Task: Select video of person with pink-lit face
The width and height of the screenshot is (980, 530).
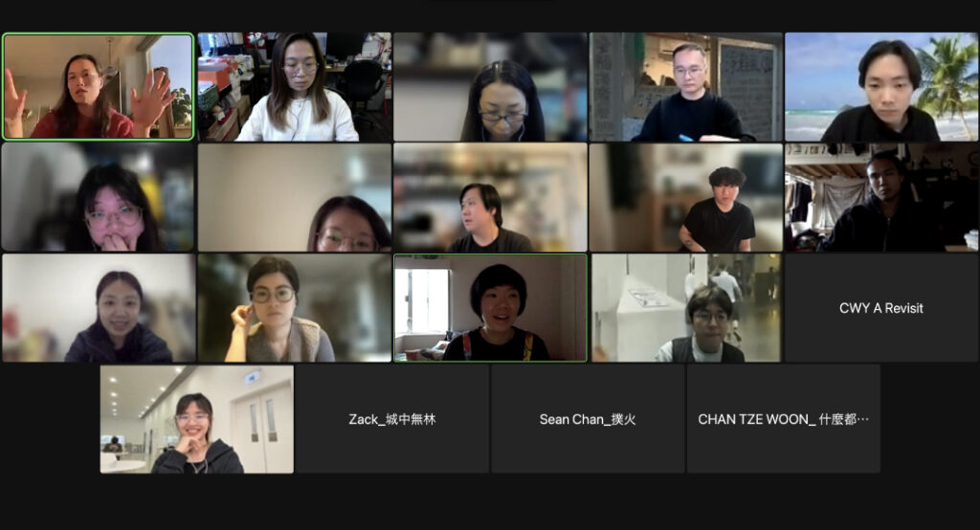Action: (99, 197)
